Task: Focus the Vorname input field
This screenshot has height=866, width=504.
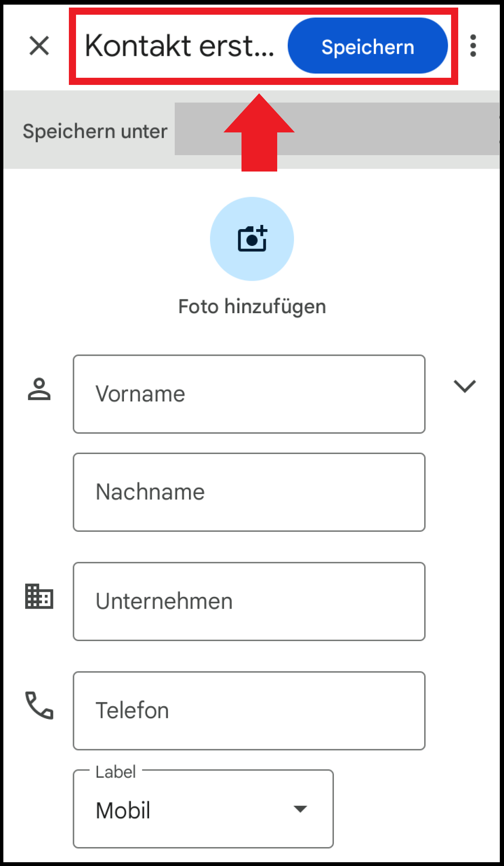Action: (x=249, y=394)
